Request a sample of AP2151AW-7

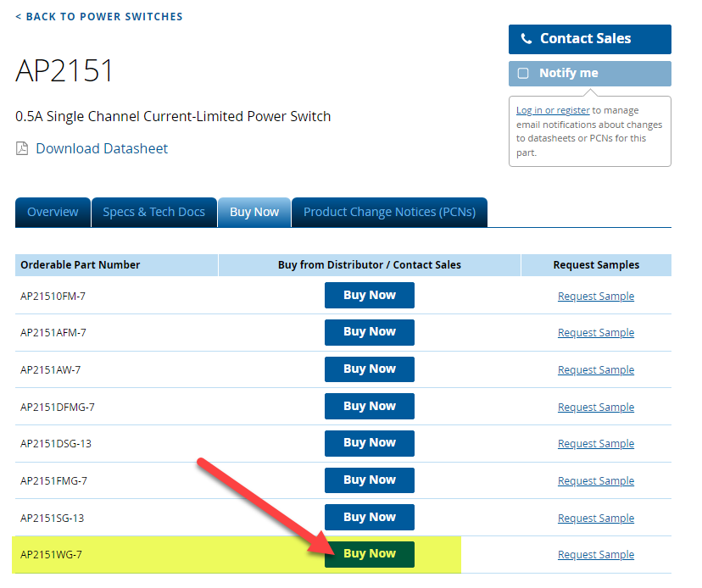(x=595, y=370)
